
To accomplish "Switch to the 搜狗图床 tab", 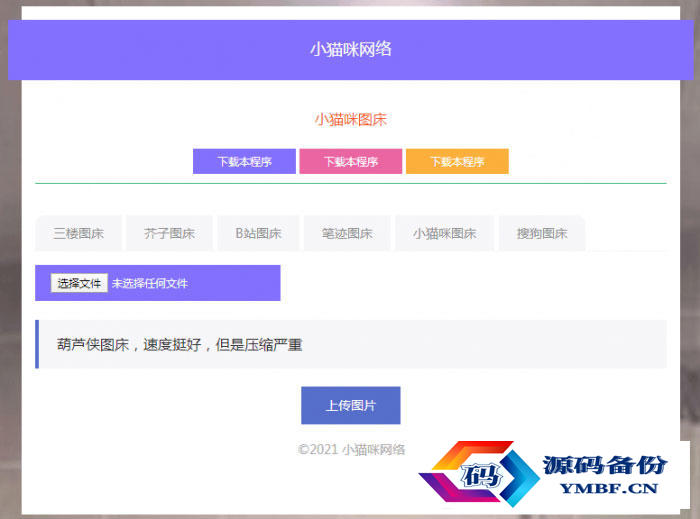I will (x=542, y=233).
